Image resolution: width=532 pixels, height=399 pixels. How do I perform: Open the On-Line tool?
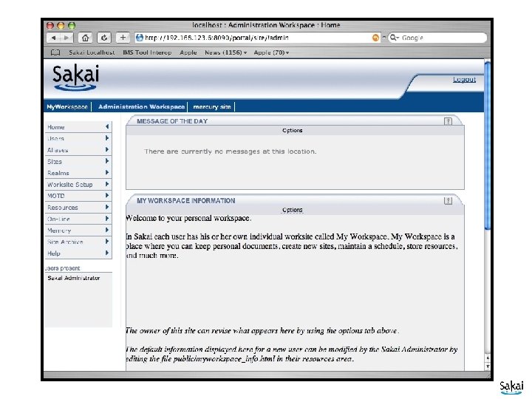[78, 219]
